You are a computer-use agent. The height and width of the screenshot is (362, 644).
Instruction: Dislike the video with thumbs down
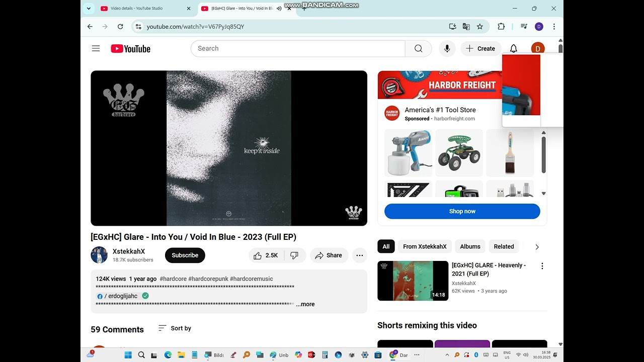coord(294,255)
